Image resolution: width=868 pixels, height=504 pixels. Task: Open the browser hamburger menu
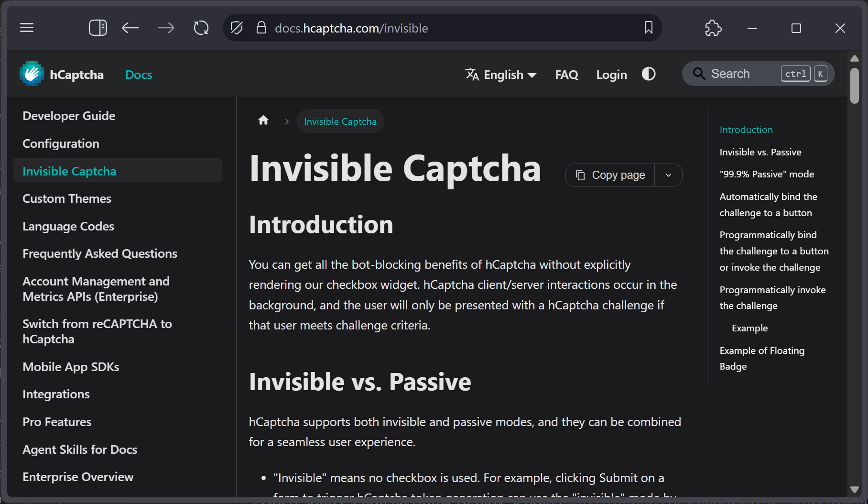(27, 28)
